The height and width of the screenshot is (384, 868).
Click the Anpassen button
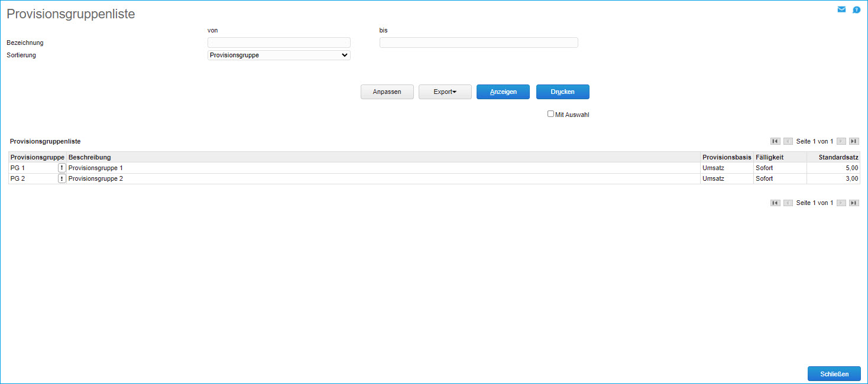387,92
